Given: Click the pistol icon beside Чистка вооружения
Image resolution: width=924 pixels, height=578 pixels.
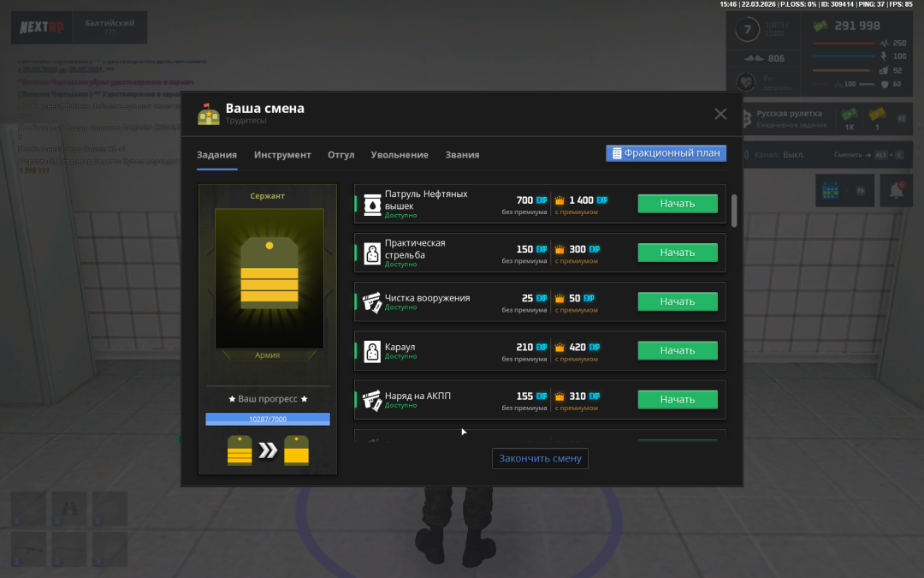Looking at the screenshot, I should tap(372, 301).
